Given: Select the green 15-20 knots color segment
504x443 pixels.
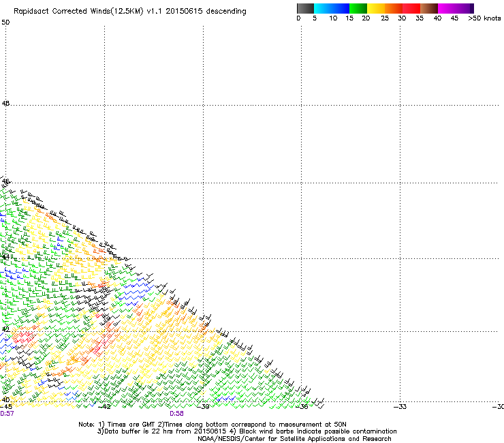Looking at the screenshot, I should click(358, 8).
